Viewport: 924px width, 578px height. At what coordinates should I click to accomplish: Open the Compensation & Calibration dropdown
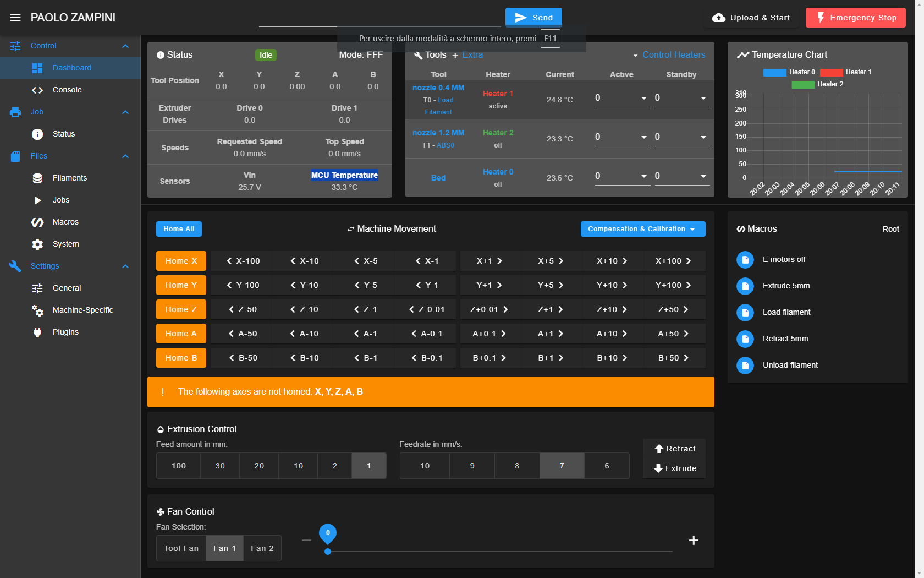(643, 229)
